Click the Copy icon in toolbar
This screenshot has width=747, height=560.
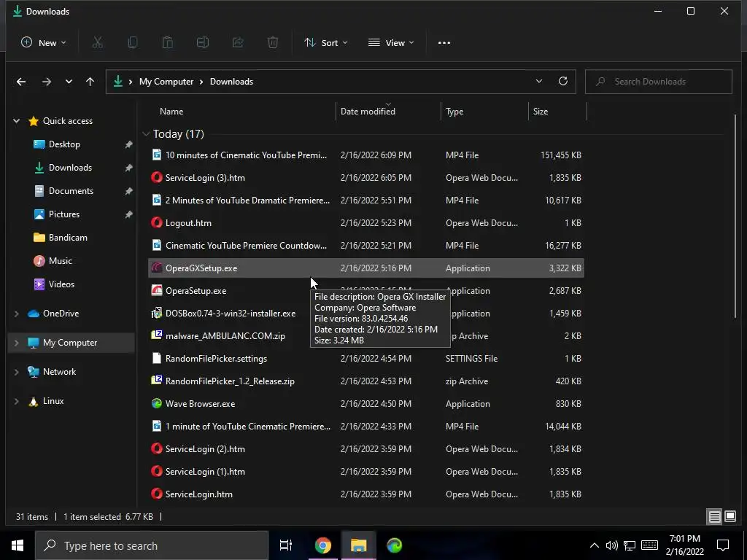[133, 42]
